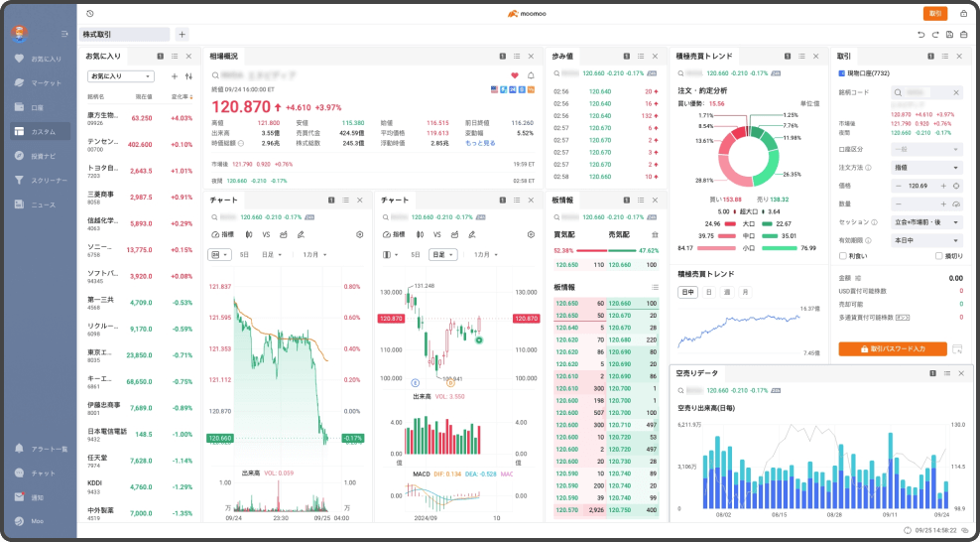This screenshot has height=542, width=980.
Task: Expand the 注文方法 指値 dropdown
Action: 926,168
